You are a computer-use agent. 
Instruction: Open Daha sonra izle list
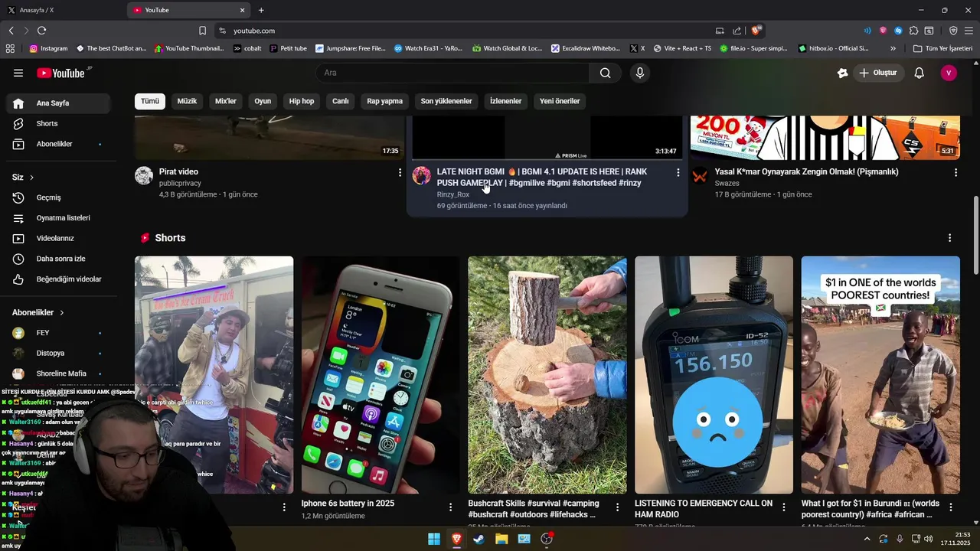pyautogui.click(x=58, y=259)
